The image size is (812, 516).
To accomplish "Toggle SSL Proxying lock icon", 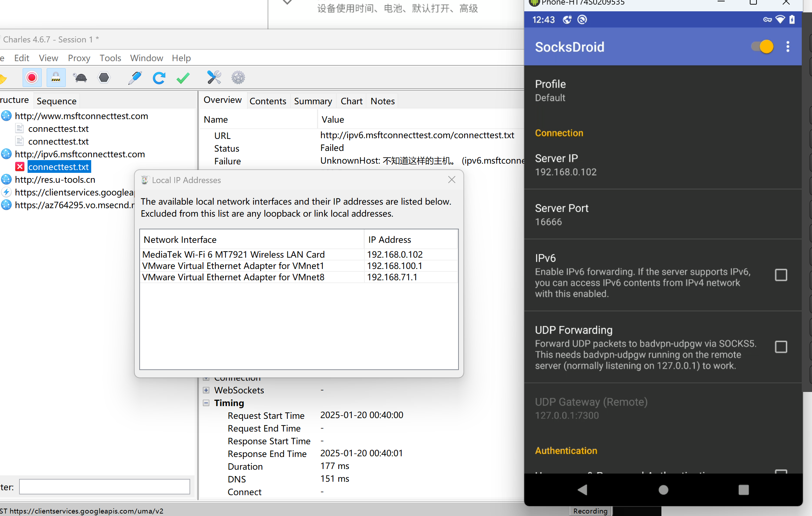I will [x=56, y=78].
